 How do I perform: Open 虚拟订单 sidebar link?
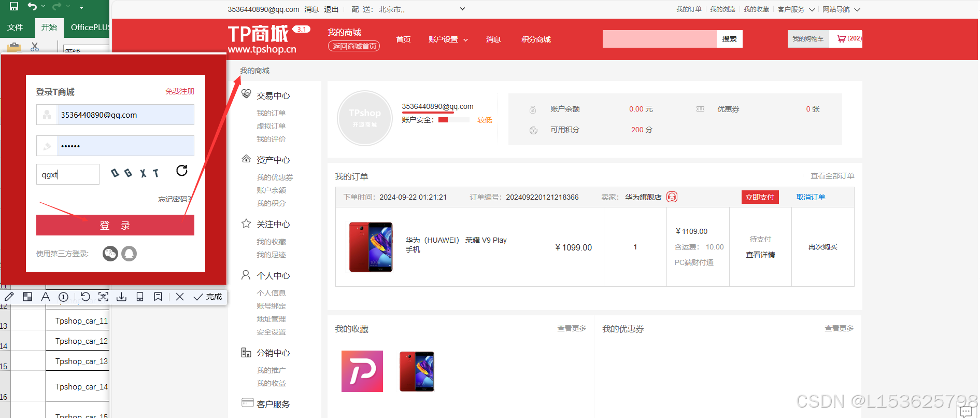click(271, 126)
